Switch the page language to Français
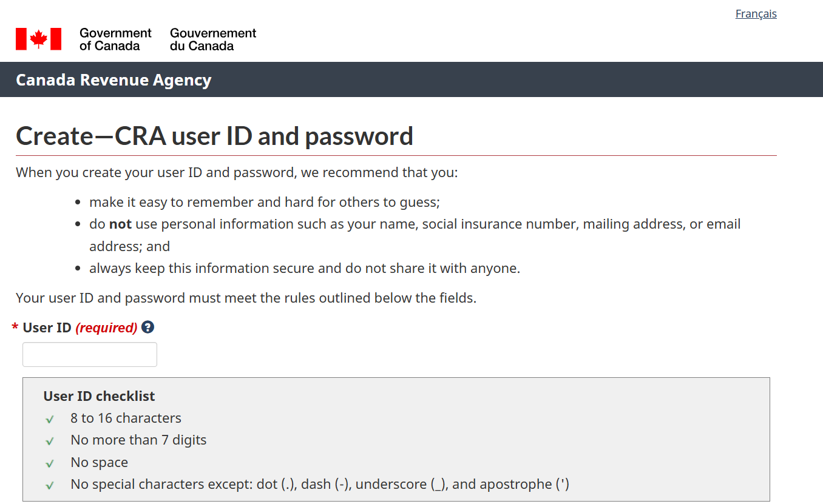Viewport: 823px width, 504px height. (756, 14)
